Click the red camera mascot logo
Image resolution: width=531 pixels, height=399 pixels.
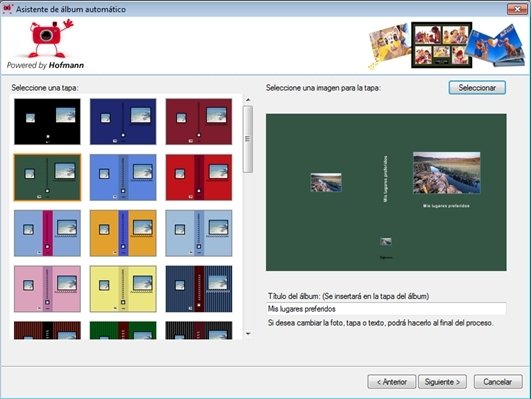50,38
